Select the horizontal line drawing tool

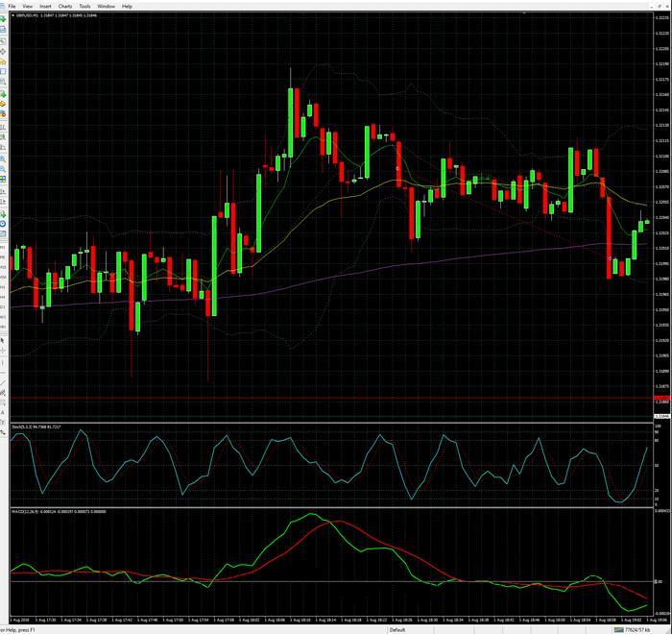[3, 373]
